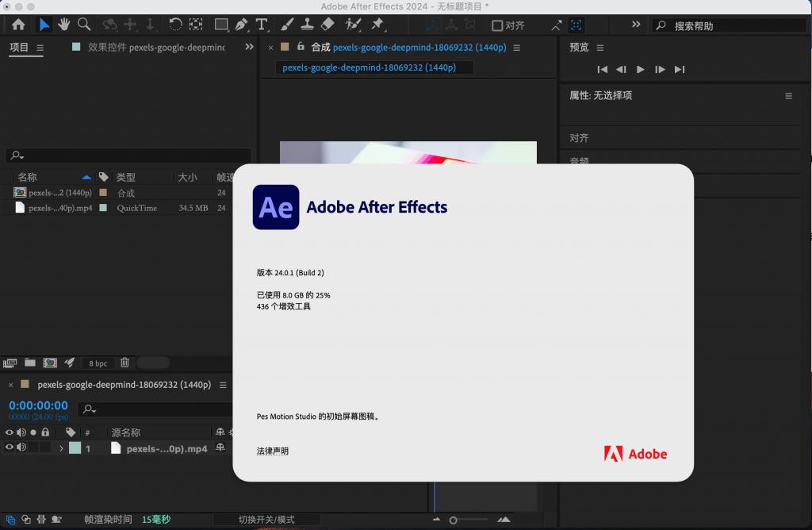
Task: Select the Hand tool
Action: (63, 25)
